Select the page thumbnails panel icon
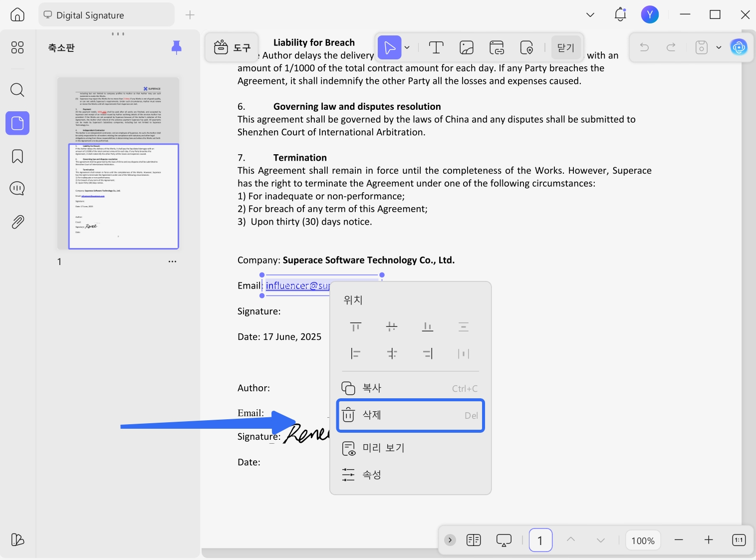The width and height of the screenshot is (756, 560). pos(17,123)
